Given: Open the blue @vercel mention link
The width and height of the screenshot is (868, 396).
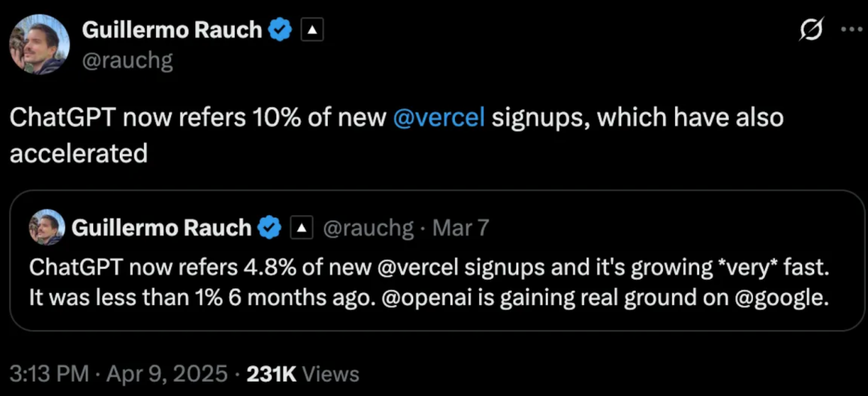Looking at the screenshot, I should (438, 117).
